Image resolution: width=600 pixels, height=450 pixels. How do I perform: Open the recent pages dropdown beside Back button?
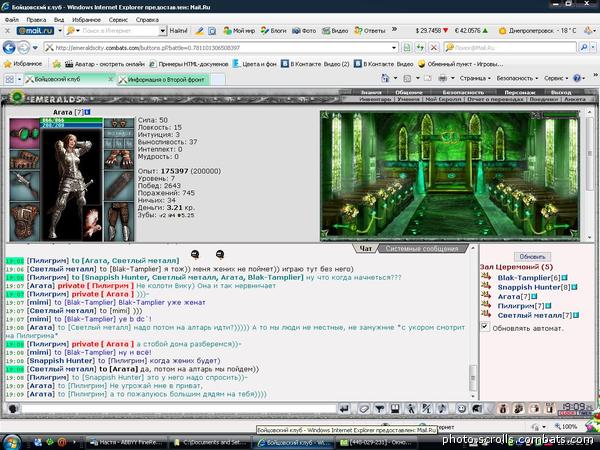[35, 48]
